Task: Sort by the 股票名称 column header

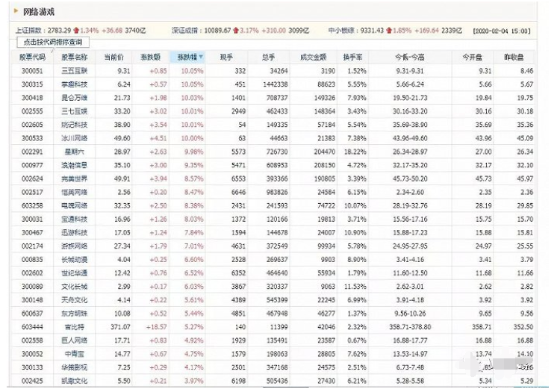Action: click(74, 57)
